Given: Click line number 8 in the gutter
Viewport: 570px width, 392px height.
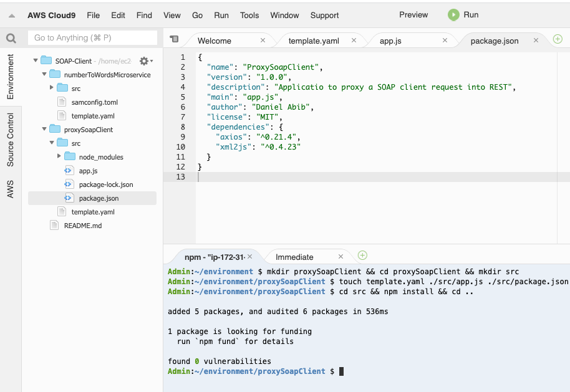Looking at the screenshot, I should (x=183, y=127).
